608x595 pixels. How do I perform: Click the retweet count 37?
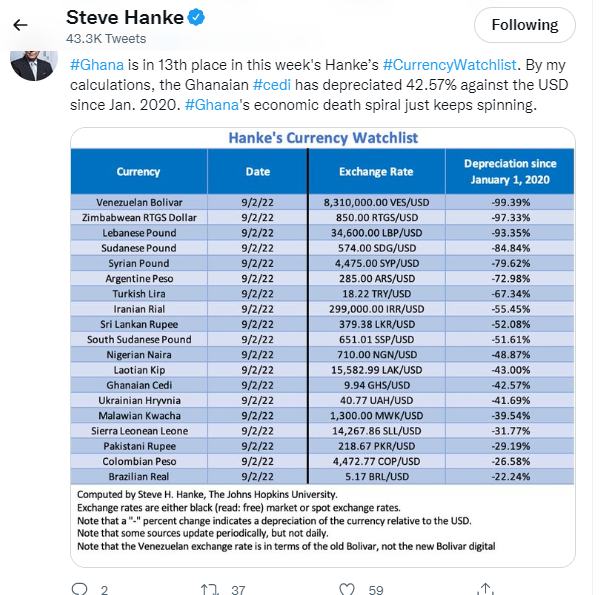pyautogui.click(x=238, y=590)
